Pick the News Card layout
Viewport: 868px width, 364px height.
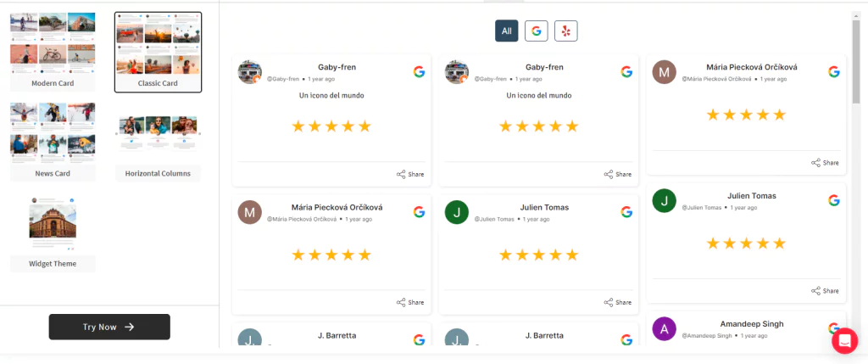click(x=53, y=142)
